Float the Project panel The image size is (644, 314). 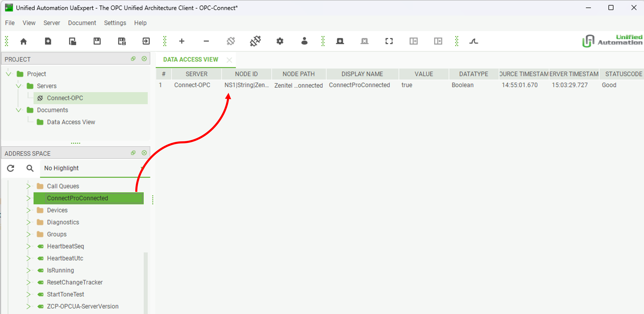(133, 59)
